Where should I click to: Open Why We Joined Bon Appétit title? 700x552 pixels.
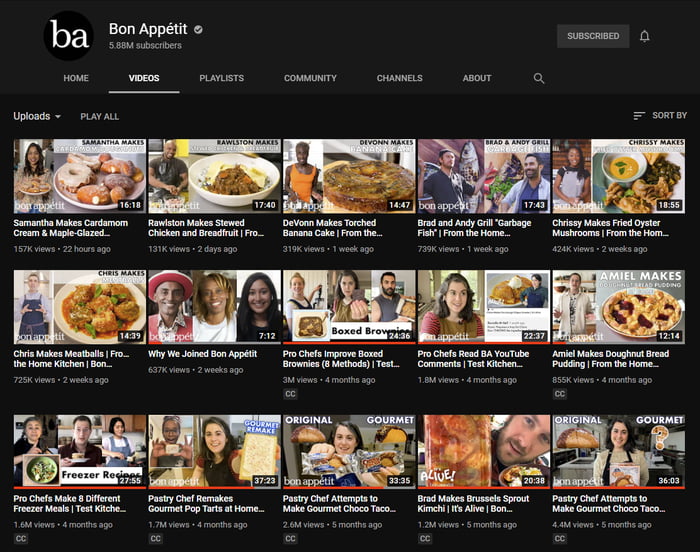tap(203, 354)
